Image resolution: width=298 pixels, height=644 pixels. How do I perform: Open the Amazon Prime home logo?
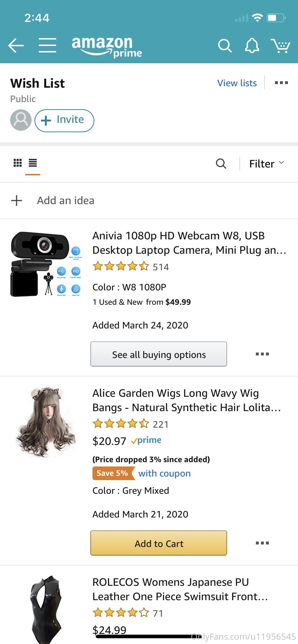(x=107, y=47)
